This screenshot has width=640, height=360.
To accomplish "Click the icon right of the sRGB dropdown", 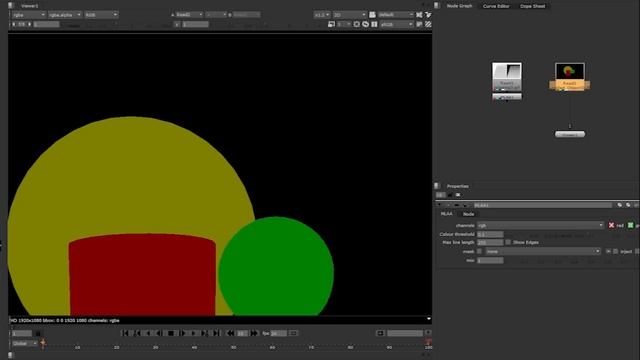I will point(419,24).
